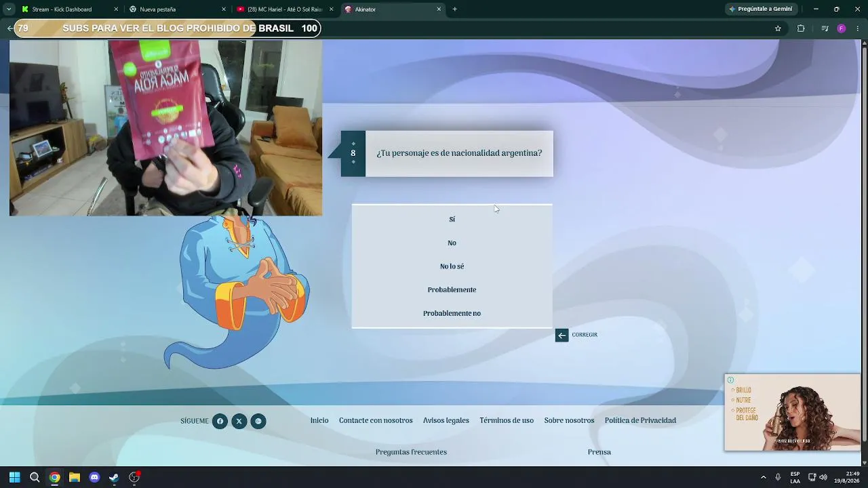Open the Chrome extensions puzzle icon
The image size is (868, 488).
click(x=801, y=28)
